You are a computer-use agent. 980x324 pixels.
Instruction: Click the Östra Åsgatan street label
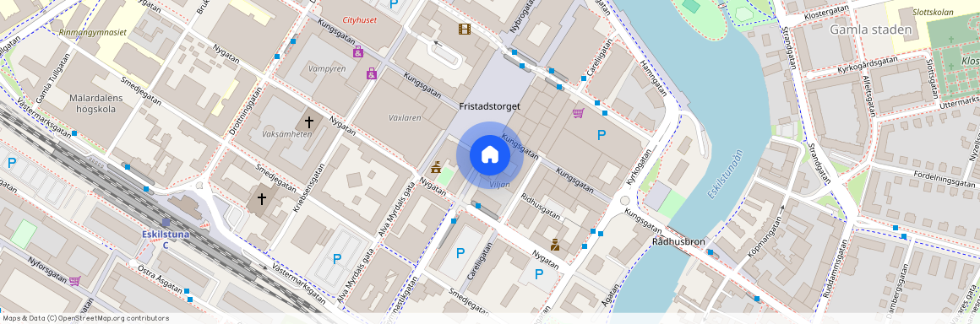[160, 279]
